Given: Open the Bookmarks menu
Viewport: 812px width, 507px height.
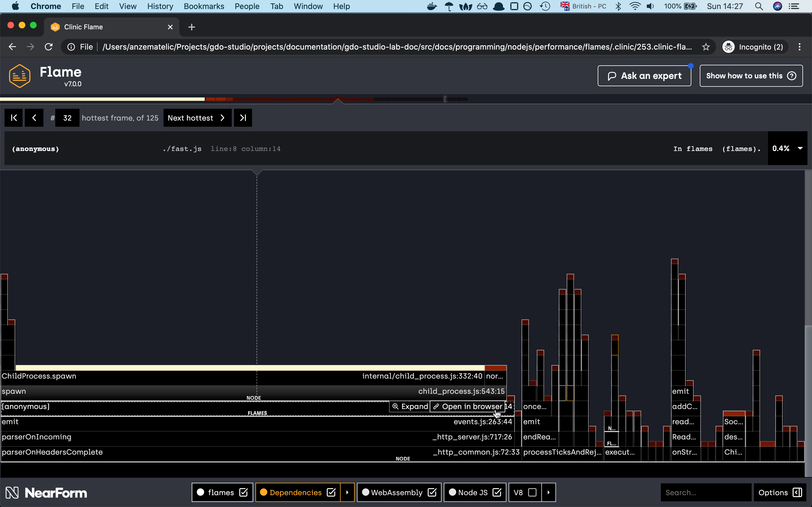Looking at the screenshot, I should click(204, 6).
